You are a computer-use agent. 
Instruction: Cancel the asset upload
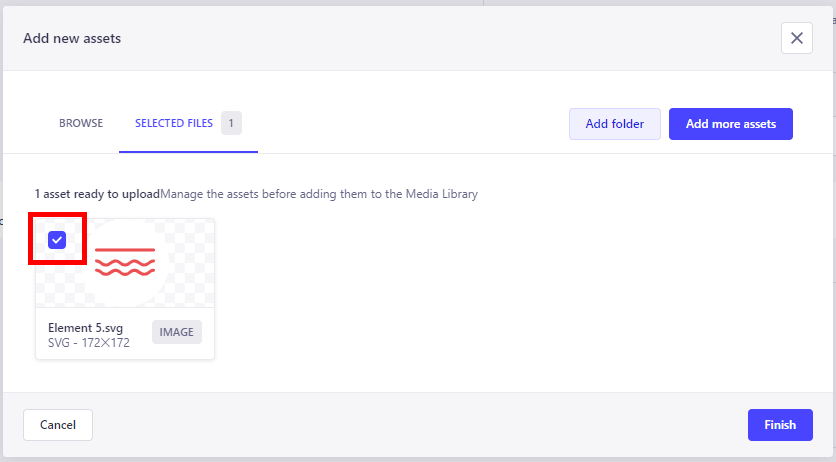point(58,425)
